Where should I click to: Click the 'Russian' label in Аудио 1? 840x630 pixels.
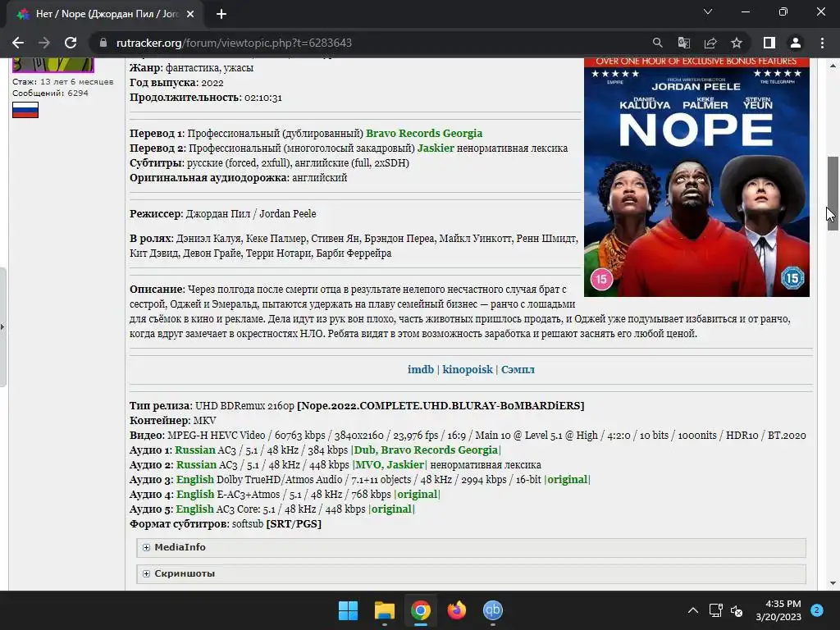(195, 450)
